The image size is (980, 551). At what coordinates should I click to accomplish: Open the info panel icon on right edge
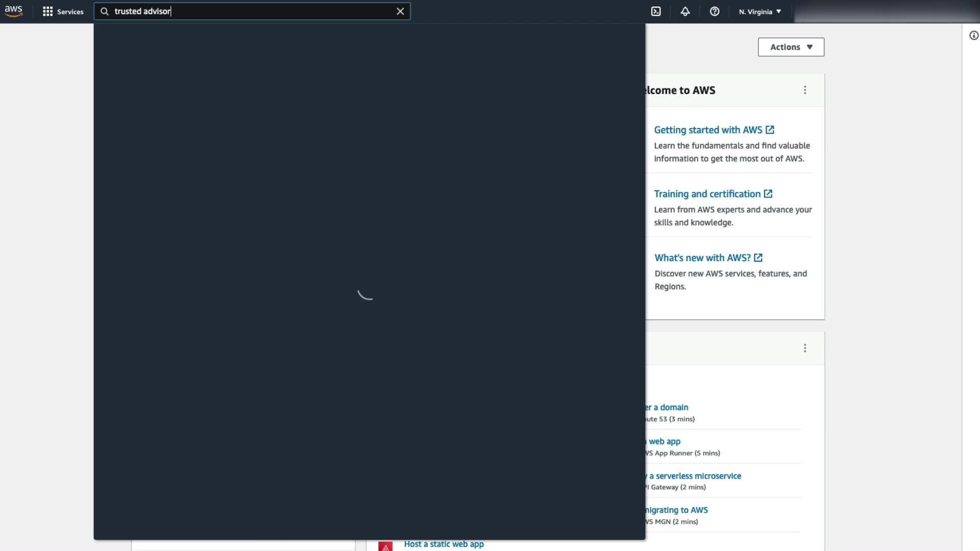[x=974, y=35]
